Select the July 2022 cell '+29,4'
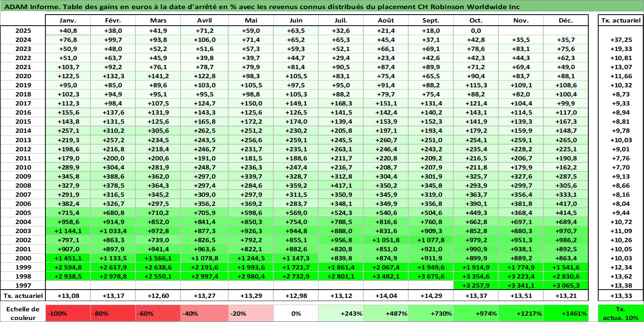644x322 pixels. pyautogui.click(x=341, y=58)
